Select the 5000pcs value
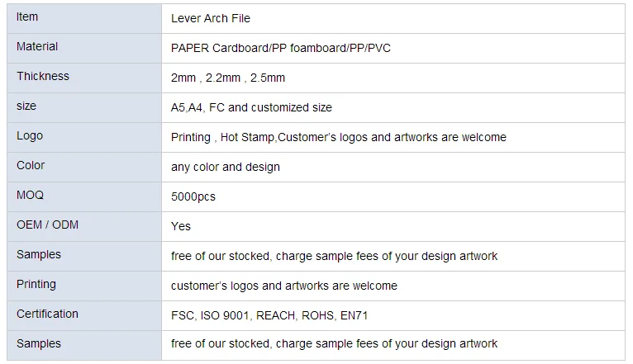The image size is (633, 364). click(193, 196)
